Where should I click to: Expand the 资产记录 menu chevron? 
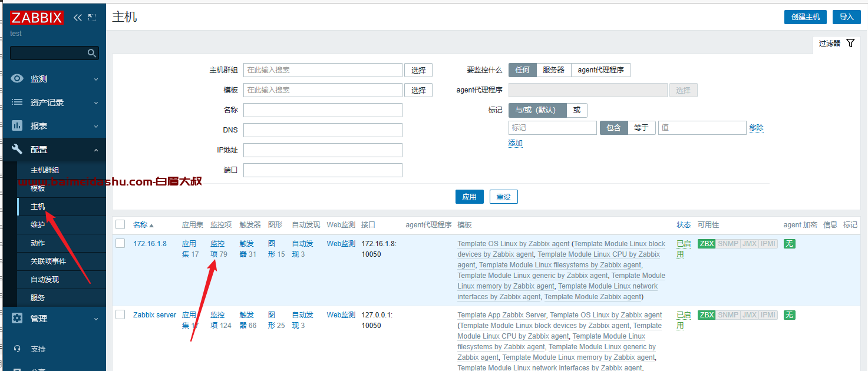point(96,102)
